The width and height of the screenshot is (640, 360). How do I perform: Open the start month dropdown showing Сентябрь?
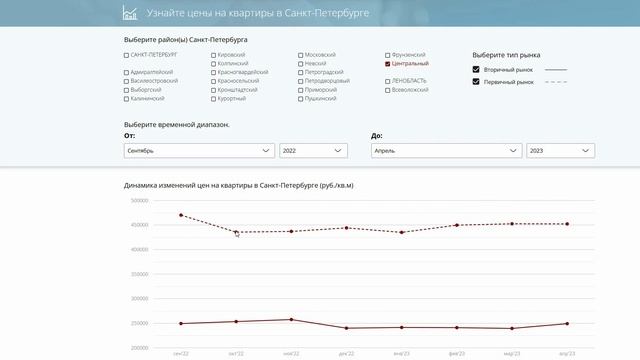point(199,151)
